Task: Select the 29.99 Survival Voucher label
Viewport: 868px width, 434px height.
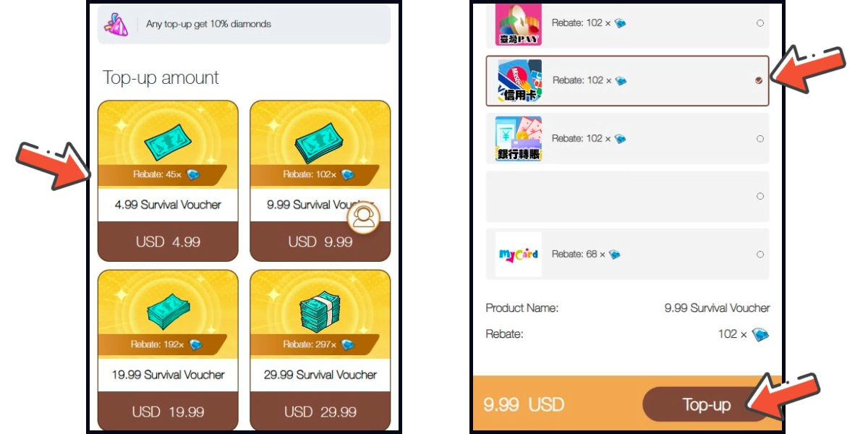Action: tap(320, 375)
